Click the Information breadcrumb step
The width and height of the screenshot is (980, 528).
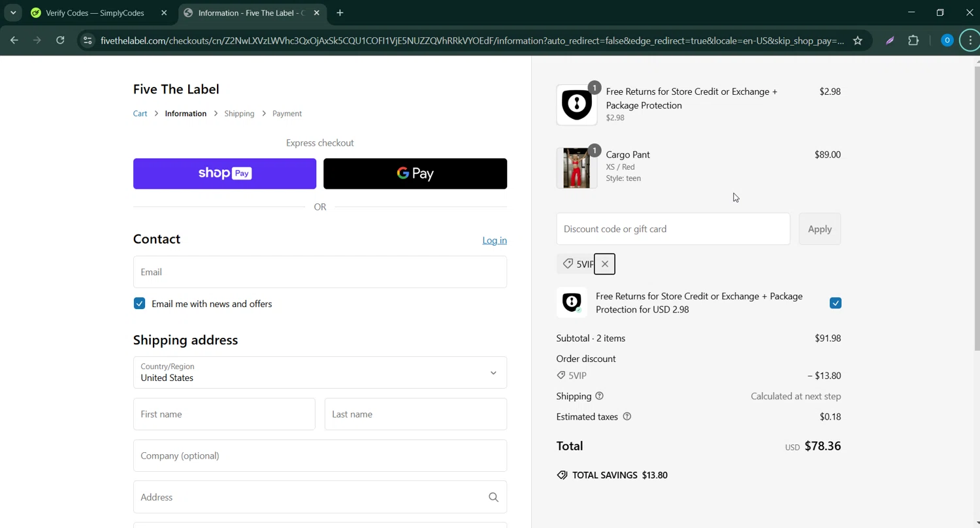pos(186,114)
